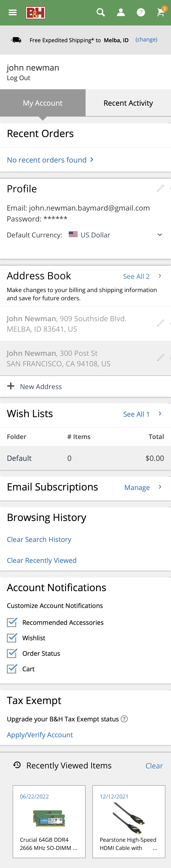This screenshot has width=171, height=868.
Task: Open the search magnifier icon
Action: (100, 12)
